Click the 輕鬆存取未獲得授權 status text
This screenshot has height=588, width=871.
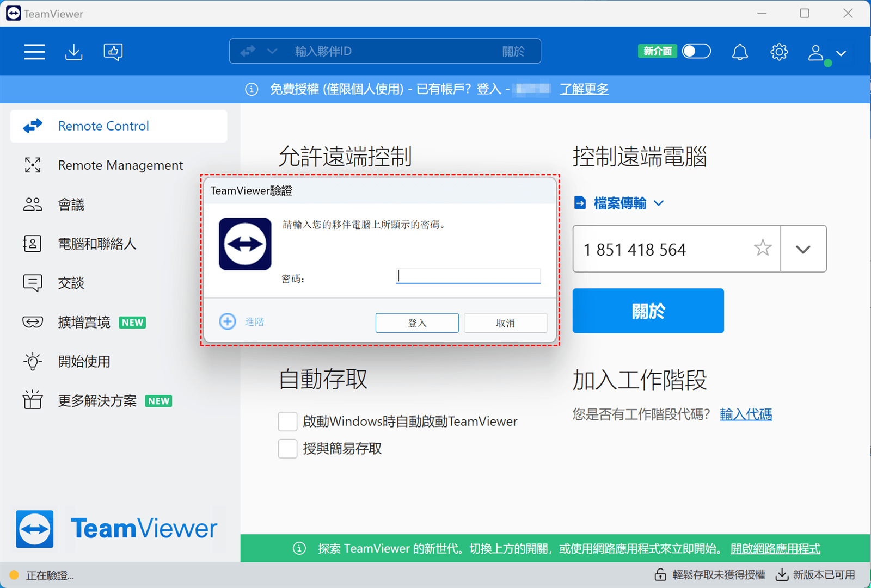[x=719, y=574]
